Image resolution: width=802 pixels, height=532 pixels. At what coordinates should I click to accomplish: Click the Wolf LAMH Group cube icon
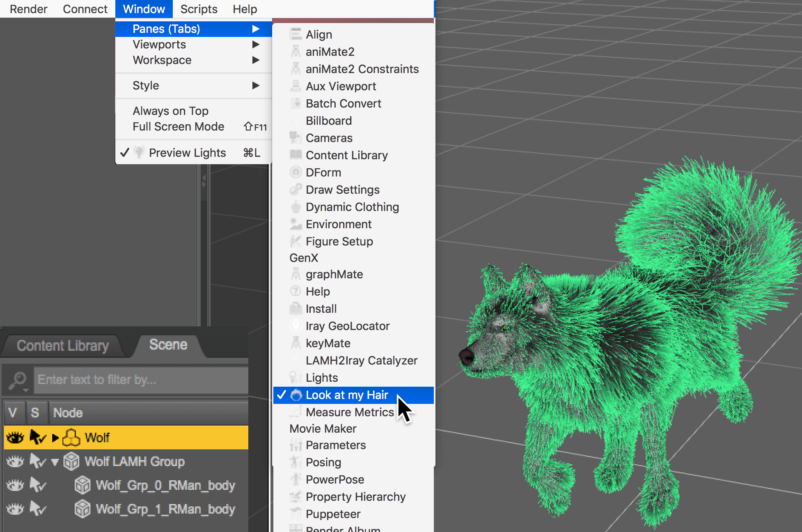point(71,461)
